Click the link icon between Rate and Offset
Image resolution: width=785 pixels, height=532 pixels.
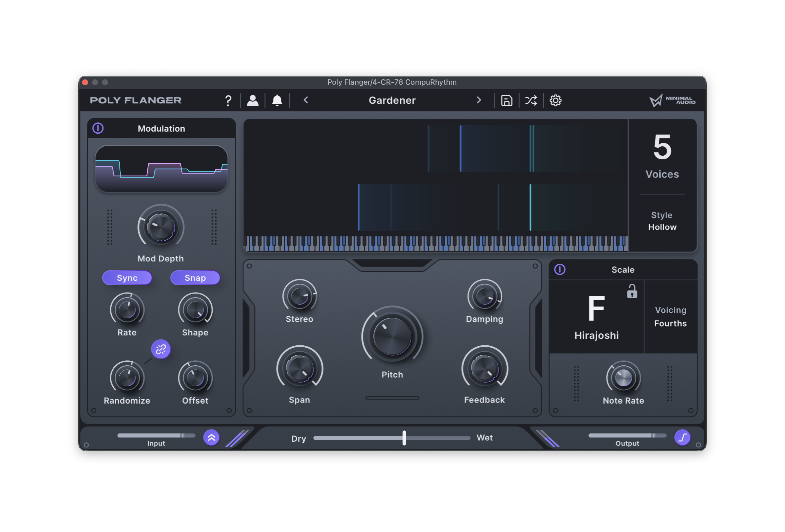[161, 349]
